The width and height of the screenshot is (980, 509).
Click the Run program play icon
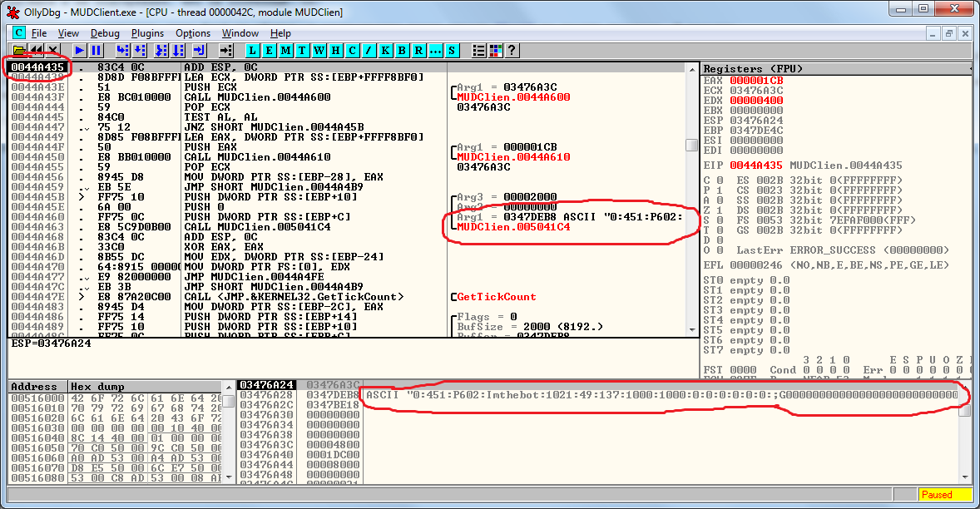[x=79, y=51]
